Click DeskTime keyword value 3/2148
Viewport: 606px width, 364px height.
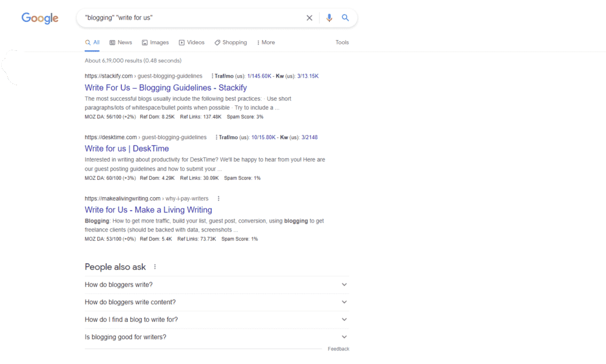(310, 137)
